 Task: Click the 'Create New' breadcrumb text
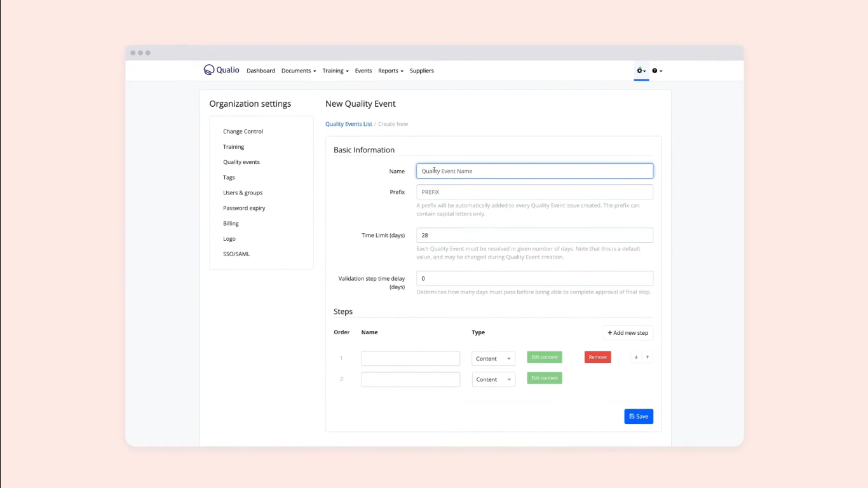393,124
